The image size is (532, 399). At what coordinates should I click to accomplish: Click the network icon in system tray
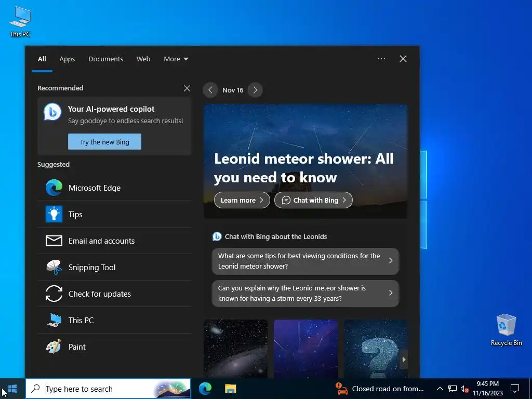pyautogui.click(x=453, y=389)
